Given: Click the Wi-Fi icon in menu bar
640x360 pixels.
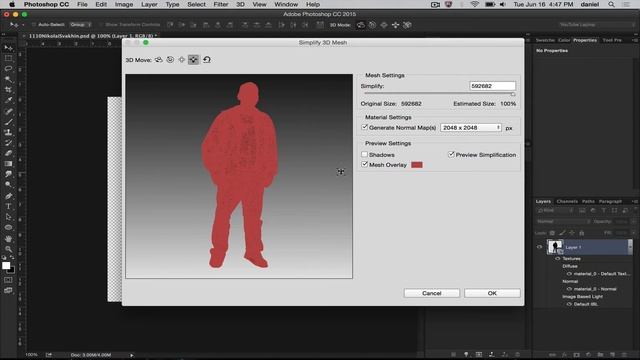Looking at the screenshot, I should [x=474, y=4].
